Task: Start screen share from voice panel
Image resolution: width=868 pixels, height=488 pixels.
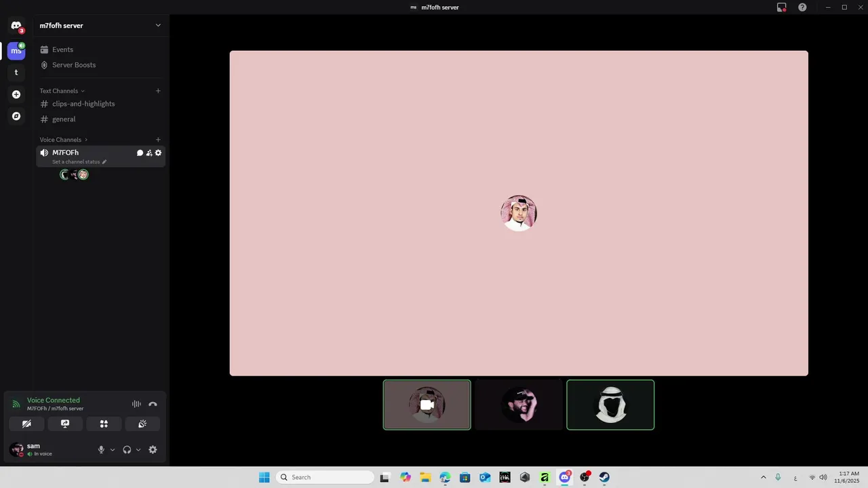Action: [65, 424]
